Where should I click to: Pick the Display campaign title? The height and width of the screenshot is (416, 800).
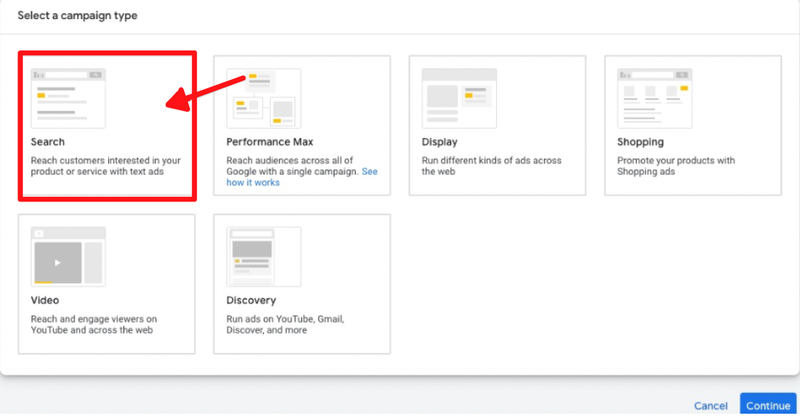pyautogui.click(x=439, y=143)
